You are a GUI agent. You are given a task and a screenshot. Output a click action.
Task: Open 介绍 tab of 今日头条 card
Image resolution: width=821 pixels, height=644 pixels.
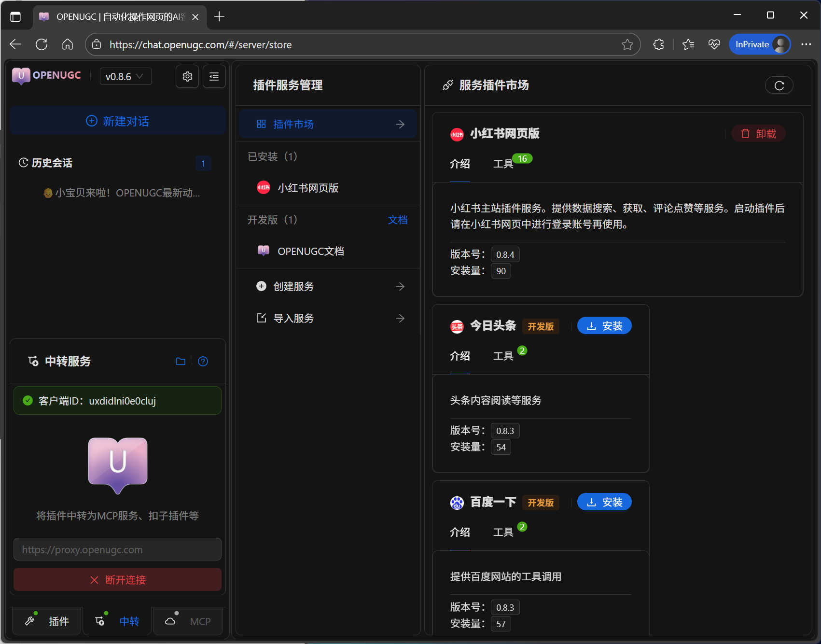coord(460,356)
